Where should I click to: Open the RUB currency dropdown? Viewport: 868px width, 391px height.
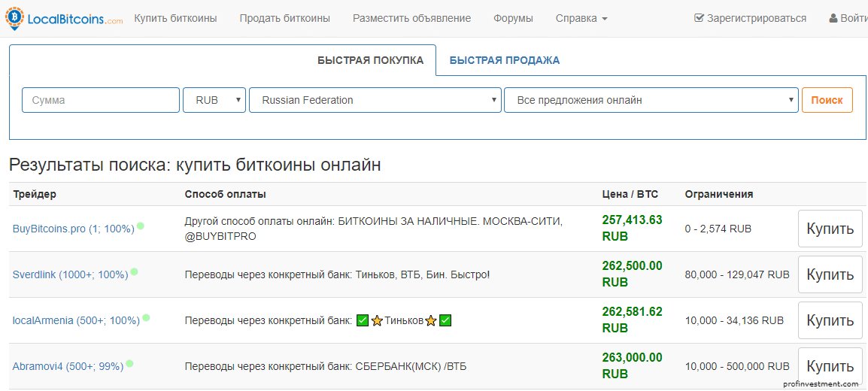coord(214,100)
